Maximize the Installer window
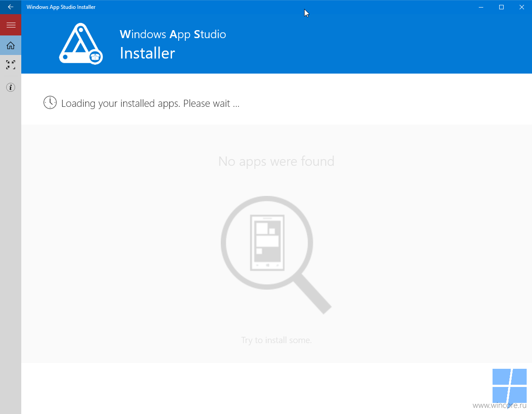532x414 pixels. [501, 7]
